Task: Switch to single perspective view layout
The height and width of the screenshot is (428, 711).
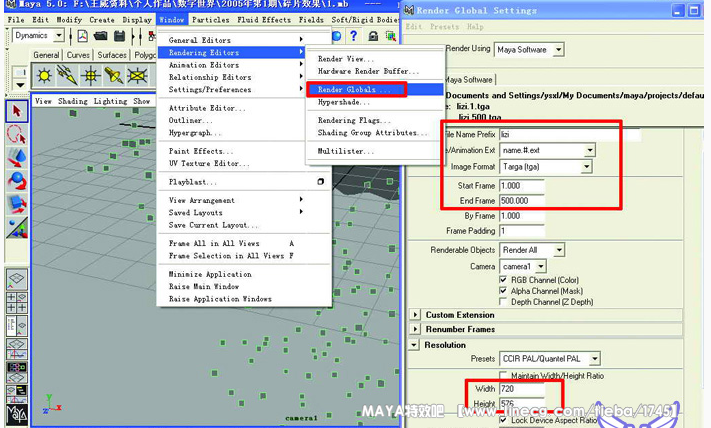Action: pos(17,279)
